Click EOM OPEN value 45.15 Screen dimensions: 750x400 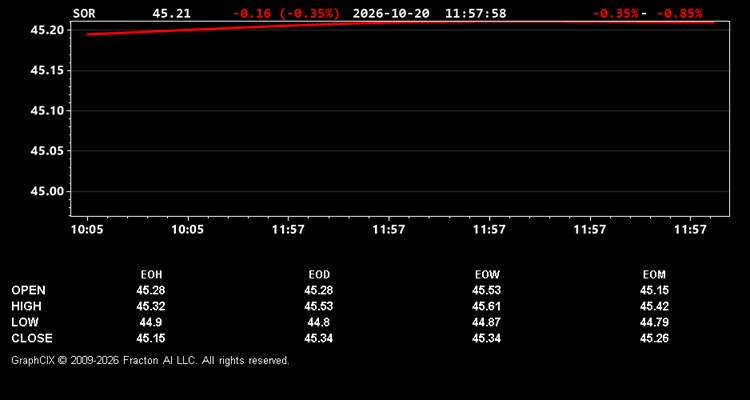pos(654,290)
